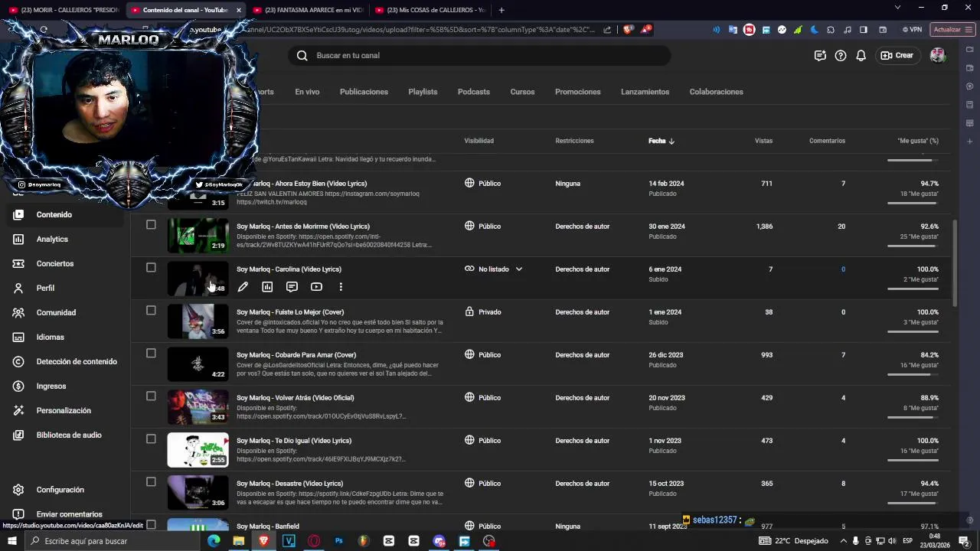Select checkbox for Volver Atrás video
Viewport: 980px width, 551px height.
[x=151, y=396]
